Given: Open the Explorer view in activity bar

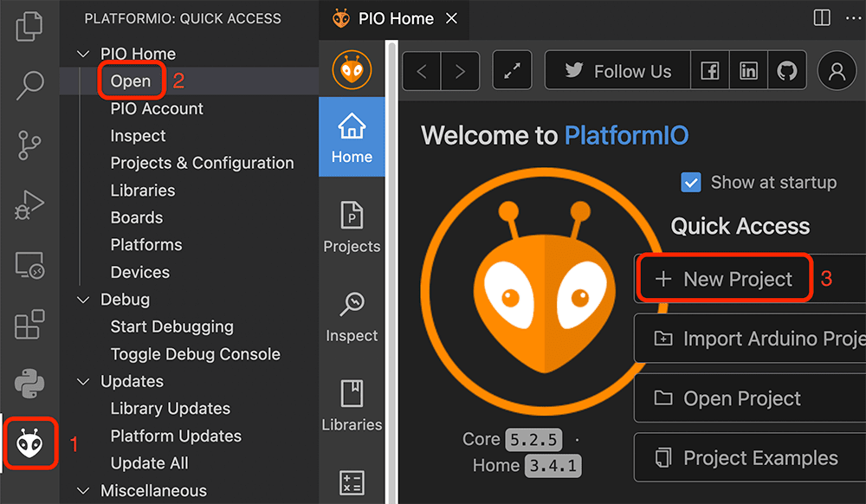Looking at the screenshot, I should coord(29,26).
